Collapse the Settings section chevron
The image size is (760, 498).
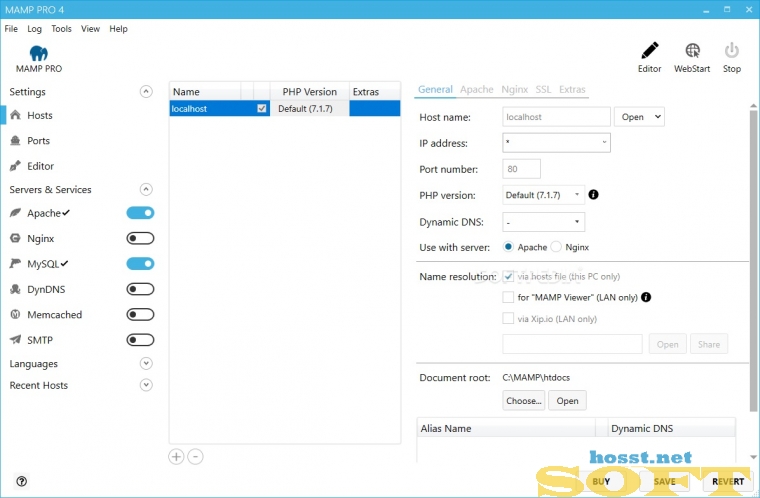[146, 92]
